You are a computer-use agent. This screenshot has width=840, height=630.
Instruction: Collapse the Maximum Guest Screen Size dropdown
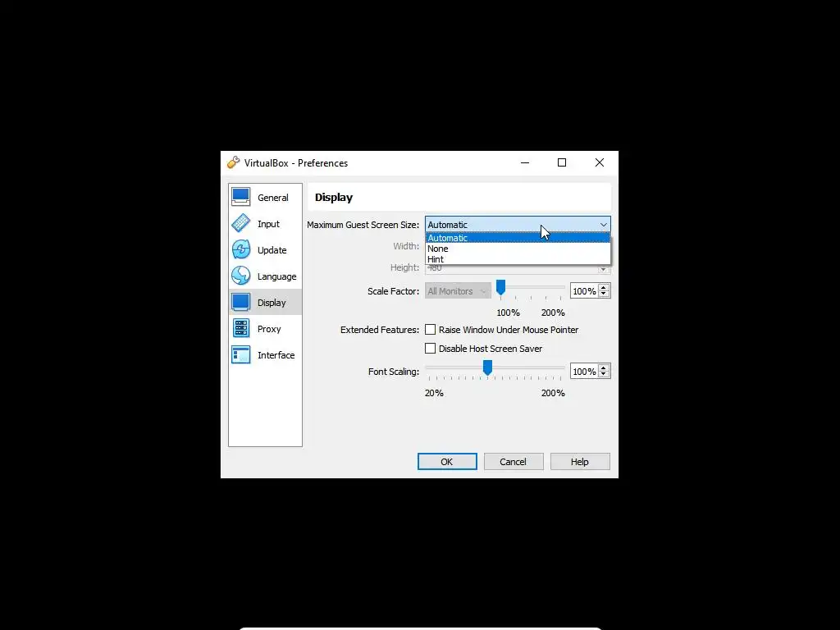click(518, 225)
